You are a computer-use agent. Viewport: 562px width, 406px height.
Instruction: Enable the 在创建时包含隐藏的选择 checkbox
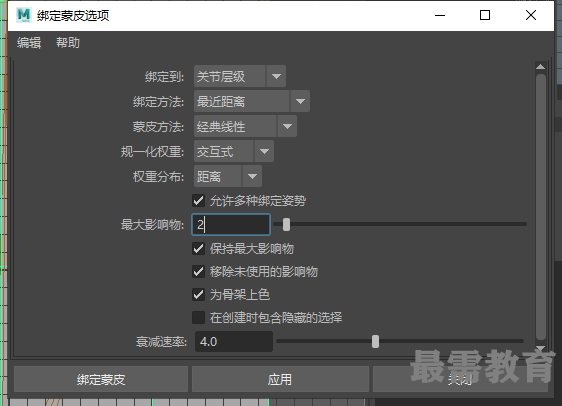199,317
